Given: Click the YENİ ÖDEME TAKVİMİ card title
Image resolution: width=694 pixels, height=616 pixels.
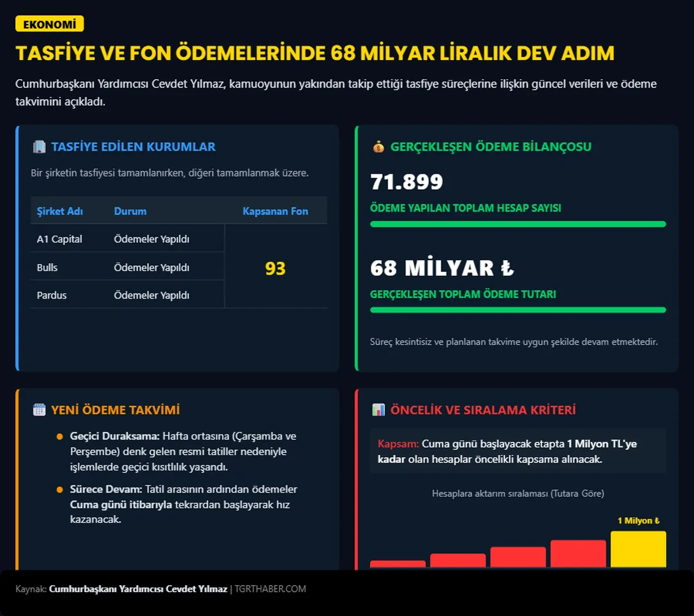Looking at the screenshot, I should [115, 410].
